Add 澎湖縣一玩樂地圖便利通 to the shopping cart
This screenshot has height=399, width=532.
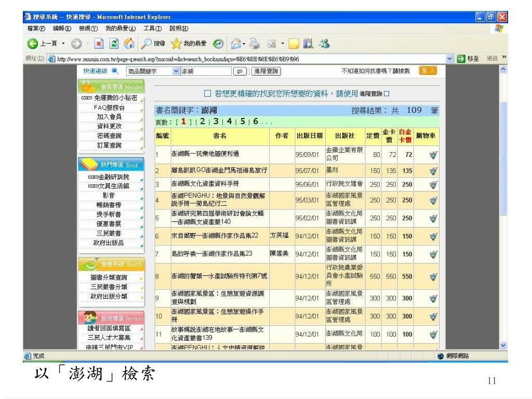tap(433, 155)
